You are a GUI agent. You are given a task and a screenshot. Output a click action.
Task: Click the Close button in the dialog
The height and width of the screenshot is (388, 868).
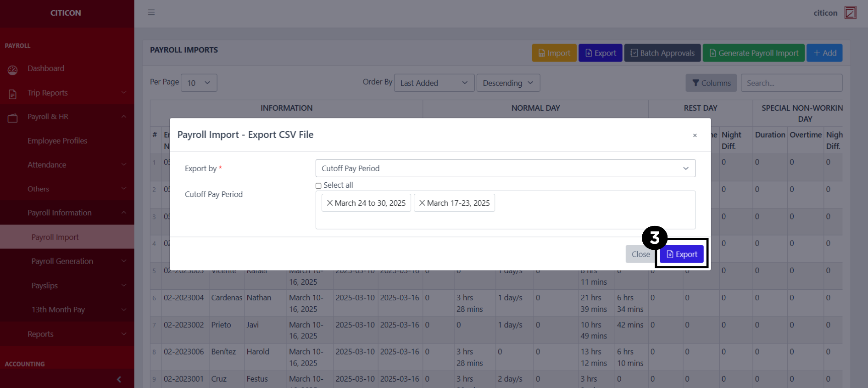pyautogui.click(x=640, y=254)
